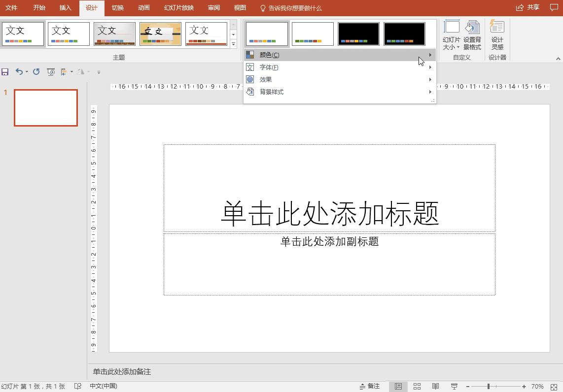
Task: Switch to Slide Sorter view
Action: (x=417, y=386)
